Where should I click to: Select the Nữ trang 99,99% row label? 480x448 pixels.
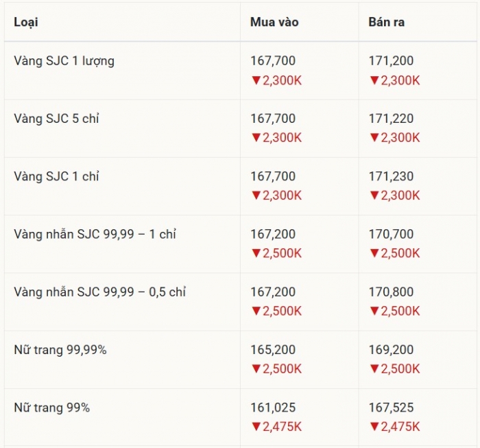tap(60, 350)
